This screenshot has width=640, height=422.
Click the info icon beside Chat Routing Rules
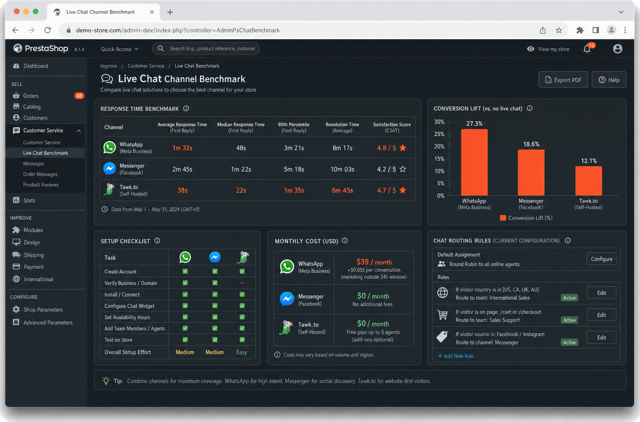[x=568, y=240]
